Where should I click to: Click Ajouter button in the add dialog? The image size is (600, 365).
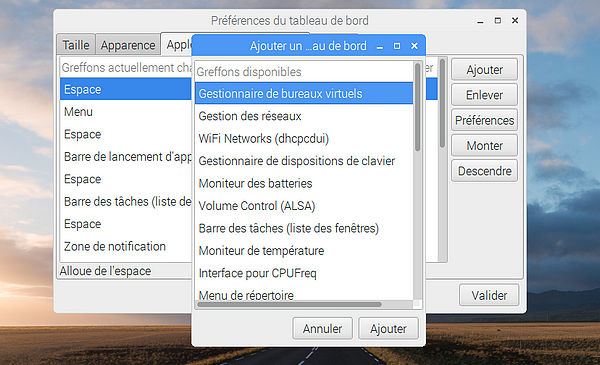388,328
